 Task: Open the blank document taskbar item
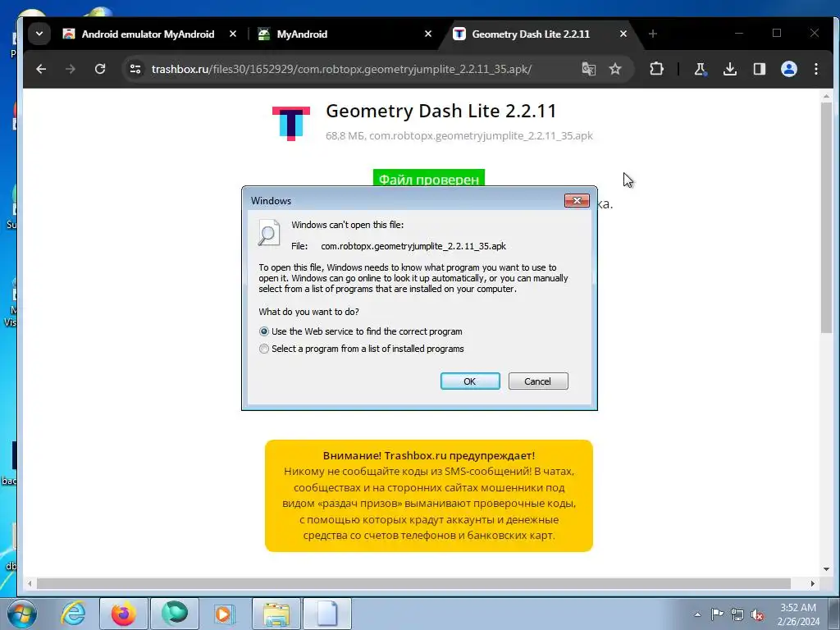tap(327, 614)
